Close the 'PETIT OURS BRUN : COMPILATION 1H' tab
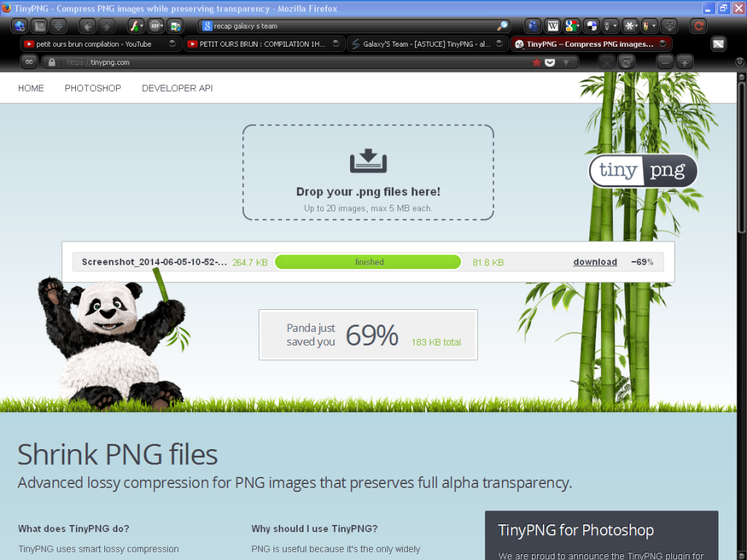Image resolution: width=747 pixels, height=560 pixels. (x=336, y=44)
